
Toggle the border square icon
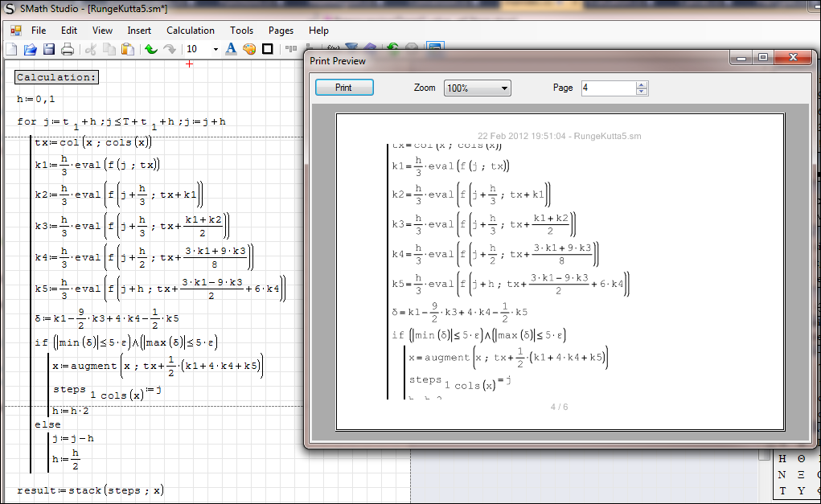268,50
